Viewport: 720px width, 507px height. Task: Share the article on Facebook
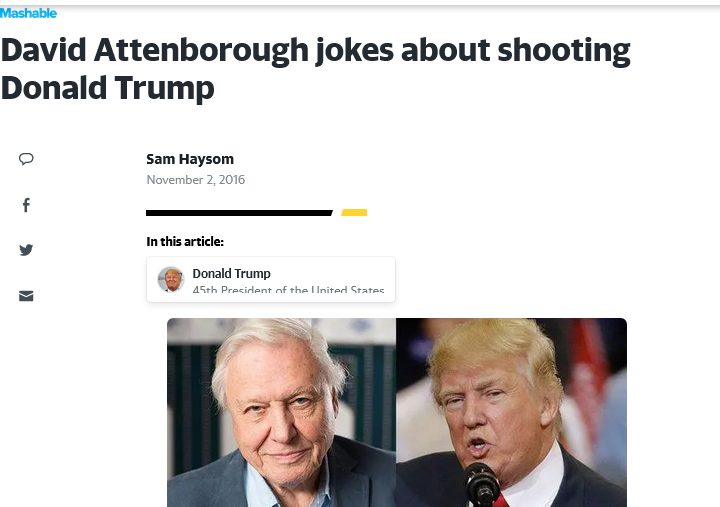27,205
